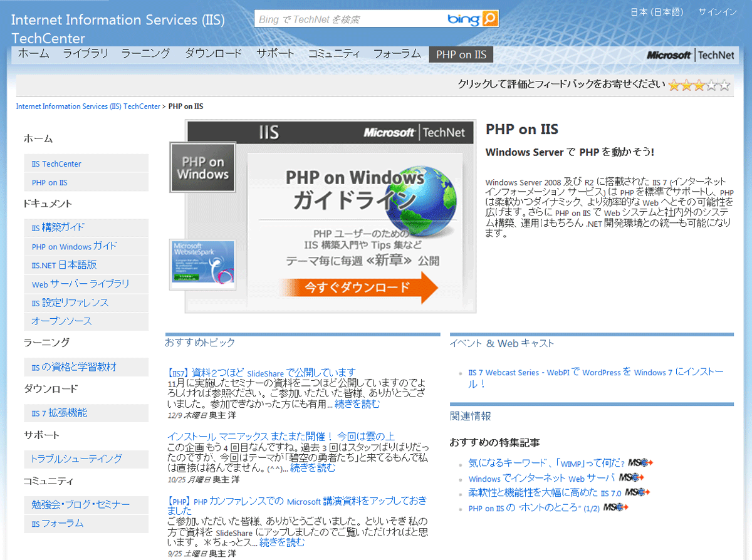Open the 【IIS7】資料2つほど SlideShare article

[x=261, y=372]
